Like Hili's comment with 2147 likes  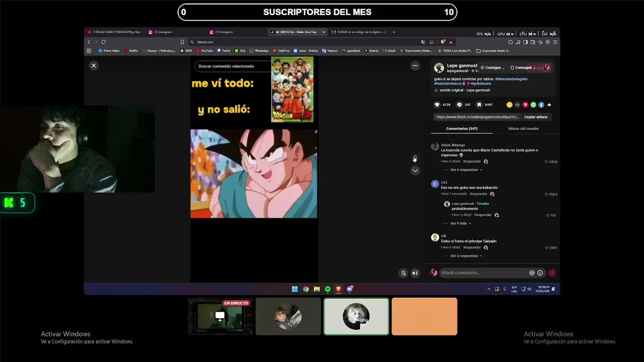(x=546, y=248)
